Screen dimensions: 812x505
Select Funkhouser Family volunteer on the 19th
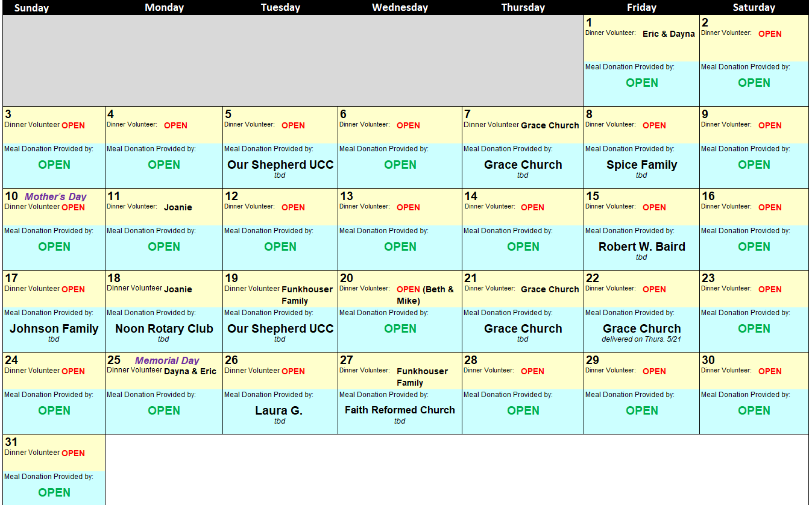(307, 295)
